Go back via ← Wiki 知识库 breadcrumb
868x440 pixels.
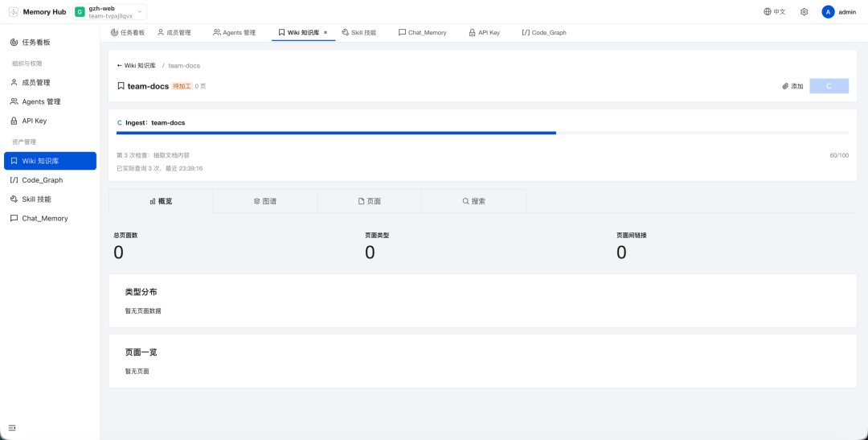[136, 65]
